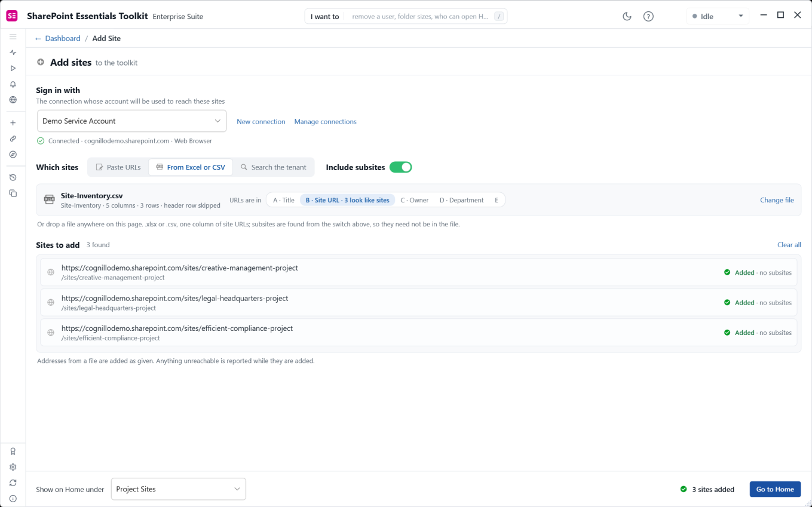Select the legal-headquarters-project site row

tap(418, 303)
